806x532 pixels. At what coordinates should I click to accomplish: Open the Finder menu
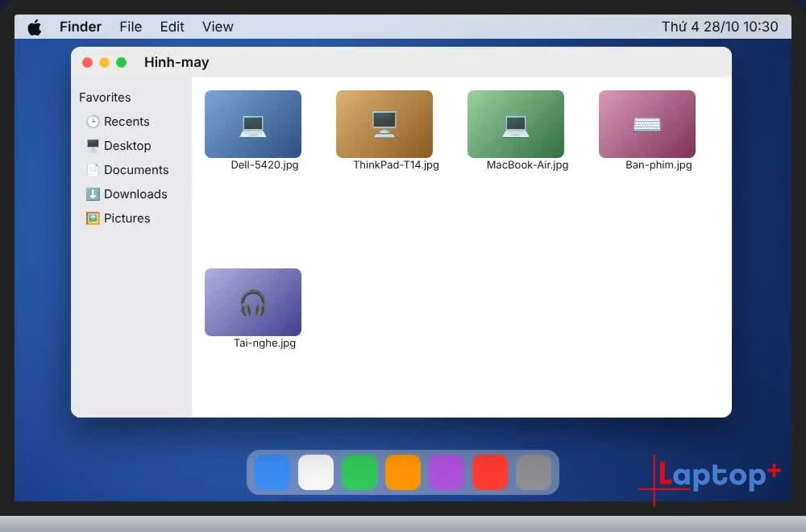(x=80, y=27)
